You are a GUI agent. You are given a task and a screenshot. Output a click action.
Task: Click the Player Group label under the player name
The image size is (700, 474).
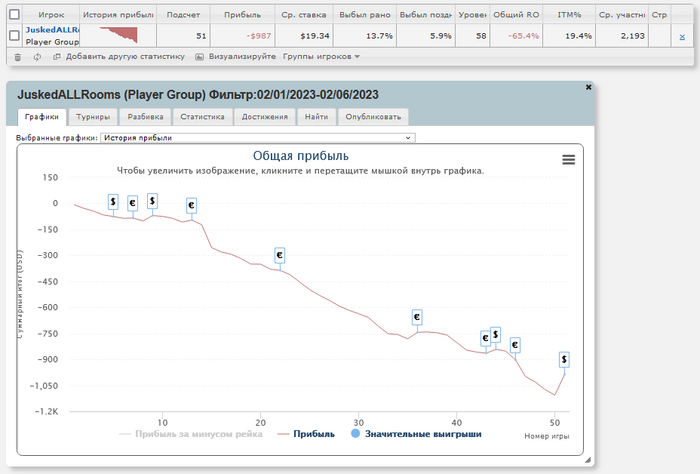click(x=52, y=42)
